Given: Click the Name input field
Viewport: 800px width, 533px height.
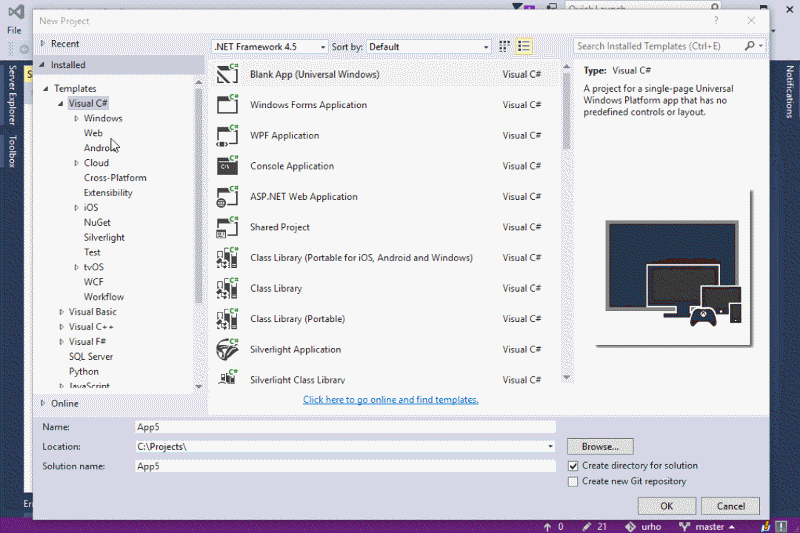Looking at the screenshot, I should tap(345, 427).
